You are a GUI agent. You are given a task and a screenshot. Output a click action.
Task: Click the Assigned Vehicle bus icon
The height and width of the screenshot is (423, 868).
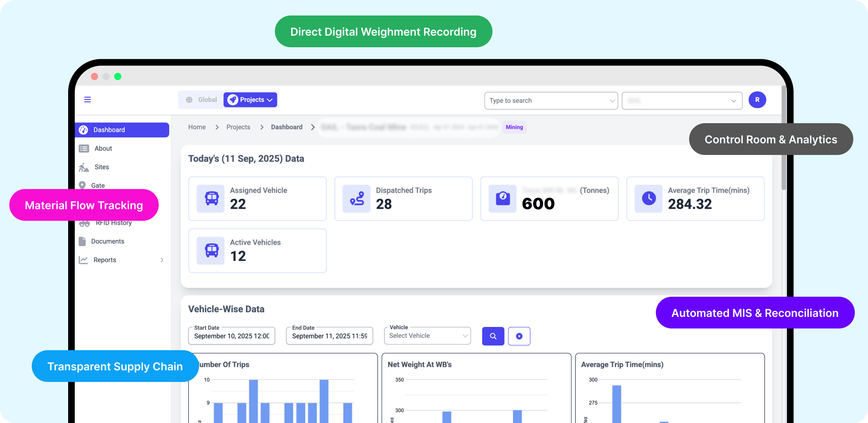(211, 199)
